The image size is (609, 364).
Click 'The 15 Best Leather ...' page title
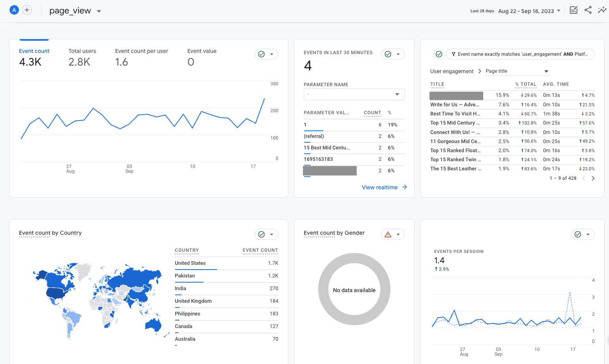pos(456,169)
